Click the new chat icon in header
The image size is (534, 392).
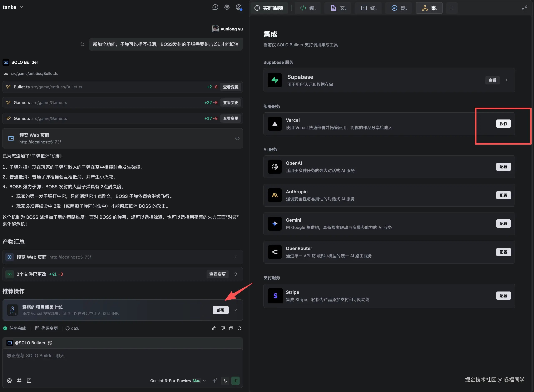pos(215,7)
